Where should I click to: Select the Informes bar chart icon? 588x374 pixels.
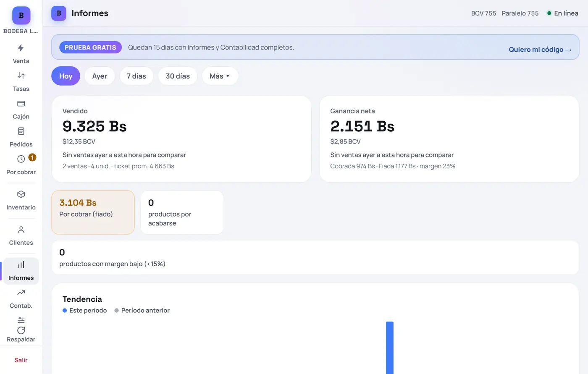[x=21, y=265]
